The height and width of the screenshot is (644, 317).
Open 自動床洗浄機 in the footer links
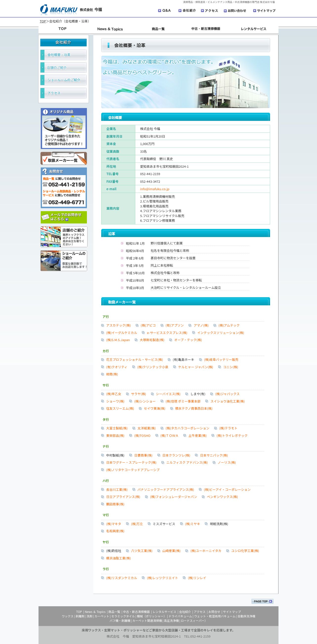(246, 616)
